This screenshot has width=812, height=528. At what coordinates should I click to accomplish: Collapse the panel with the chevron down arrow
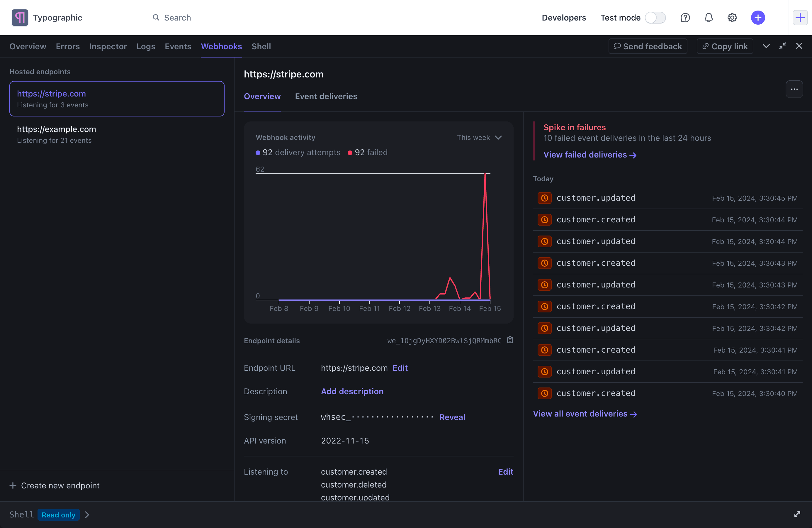766,46
